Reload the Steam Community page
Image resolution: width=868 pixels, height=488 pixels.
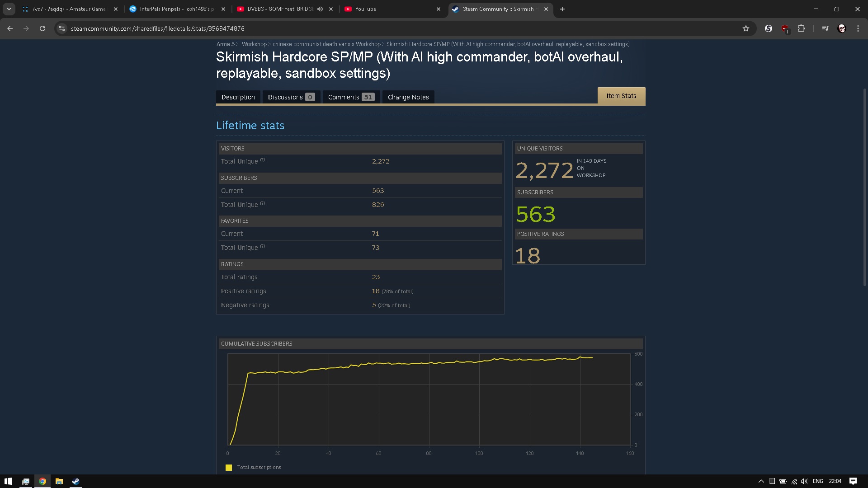pyautogui.click(x=42, y=28)
